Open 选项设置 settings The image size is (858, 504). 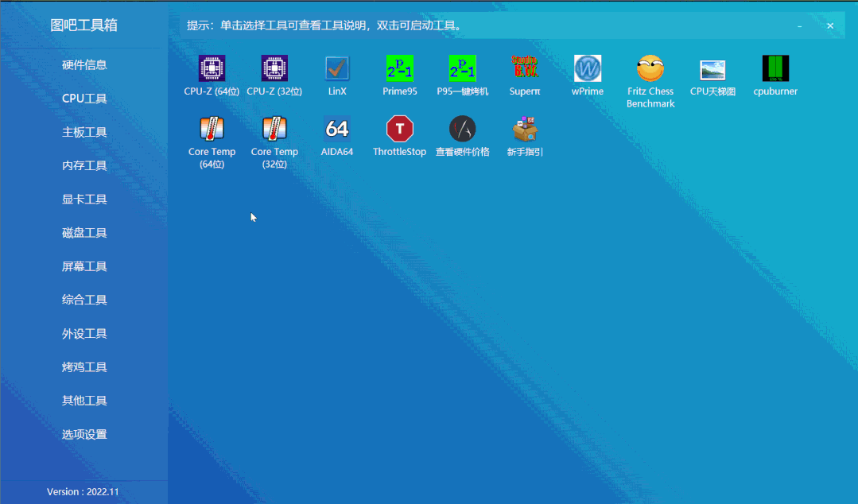83,434
